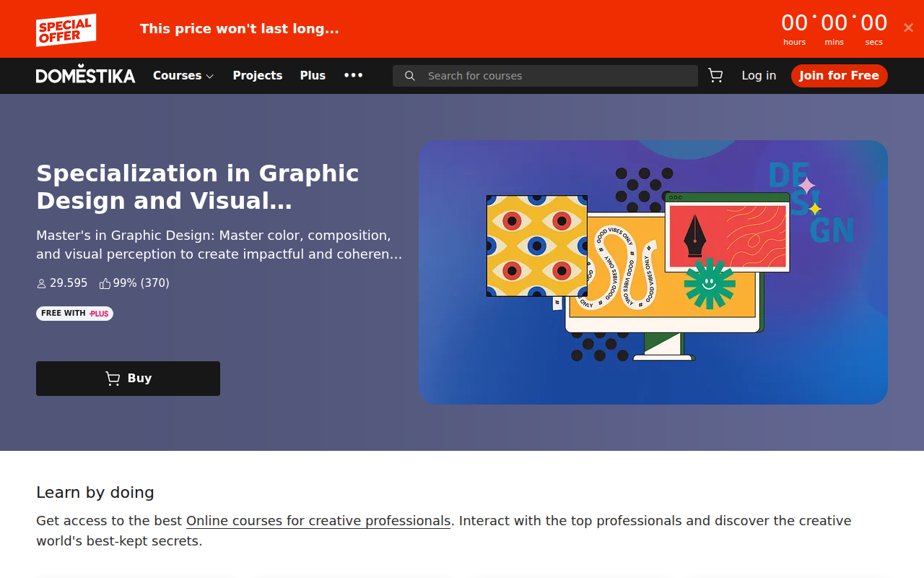This screenshot has width=924, height=578.
Task: Open the graphic design course thumbnail
Action: tap(653, 272)
